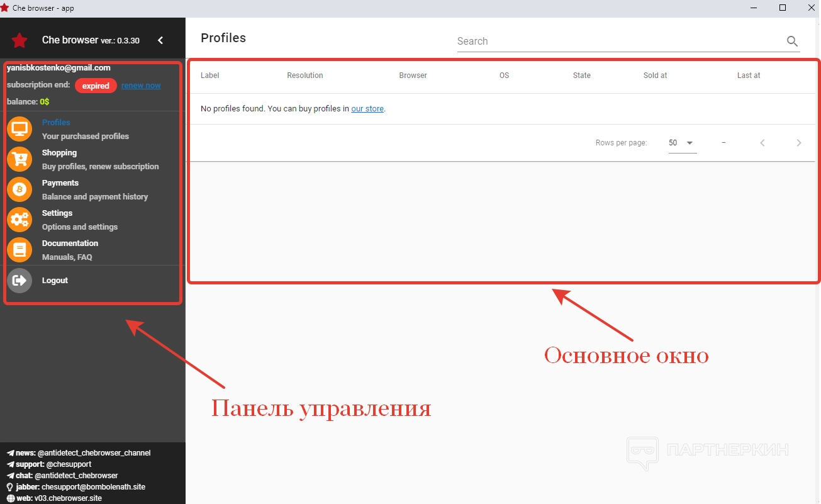Click the 'Rows per page:' label
Viewport: 821px width, 504px height.
pyautogui.click(x=622, y=143)
